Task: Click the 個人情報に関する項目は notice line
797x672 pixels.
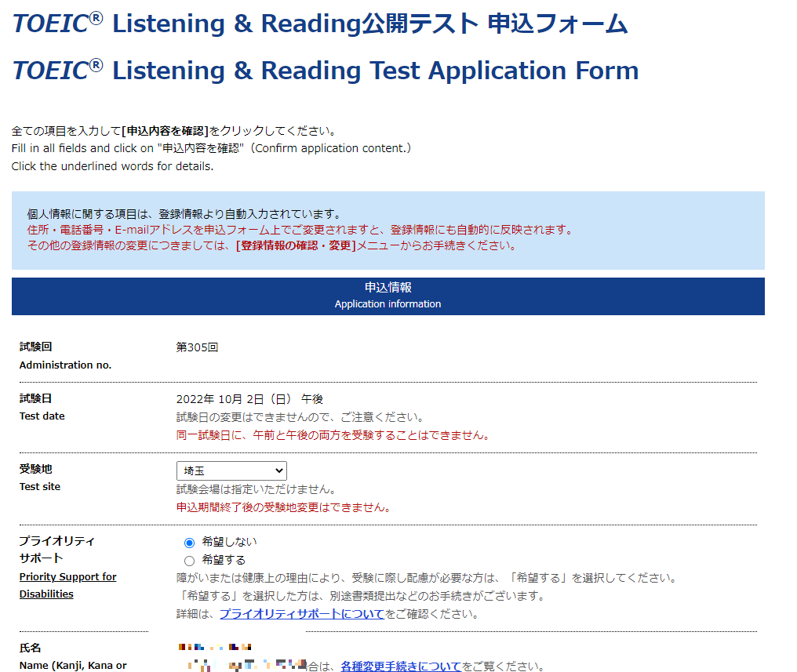Action: tap(184, 214)
